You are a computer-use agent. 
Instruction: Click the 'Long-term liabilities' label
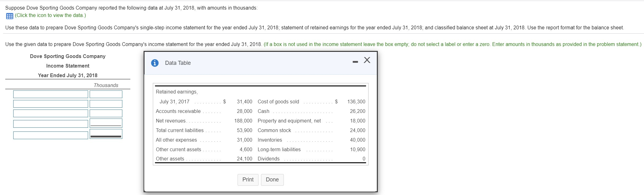click(x=279, y=150)
